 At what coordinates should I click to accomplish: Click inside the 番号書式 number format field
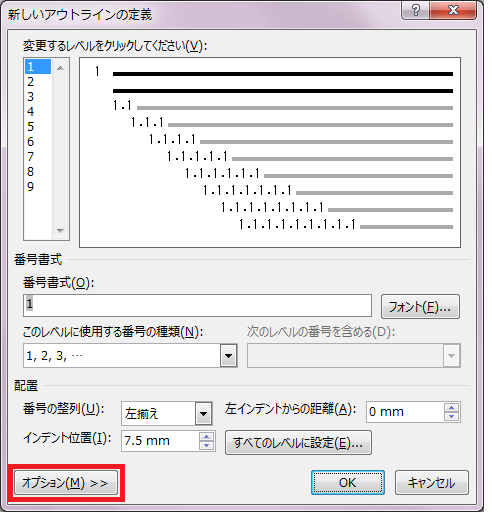tap(197, 305)
